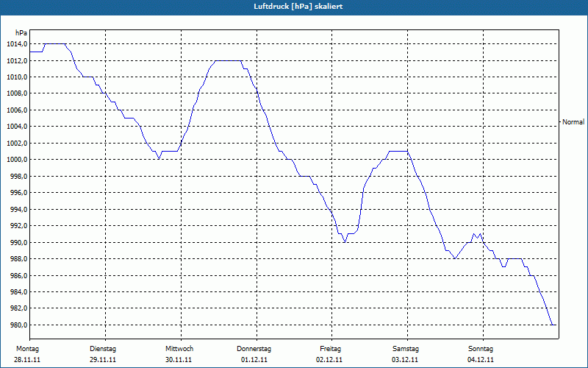Click the '1002,0' axis value

click(17, 143)
